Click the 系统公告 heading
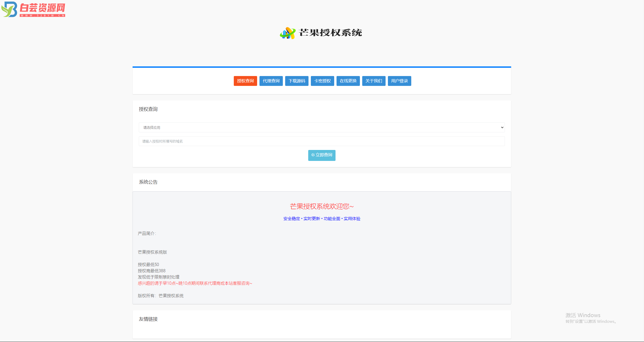This screenshot has width=644, height=342. (148, 182)
